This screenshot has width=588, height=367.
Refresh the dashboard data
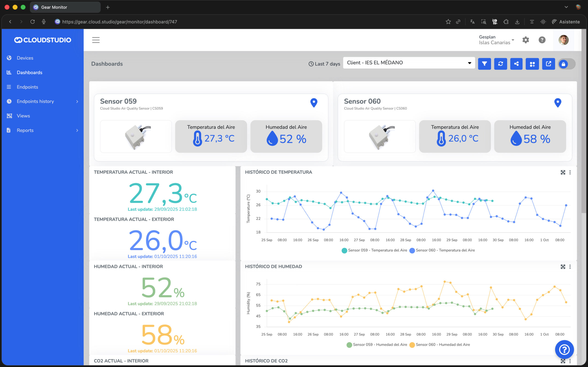[x=500, y=64]
